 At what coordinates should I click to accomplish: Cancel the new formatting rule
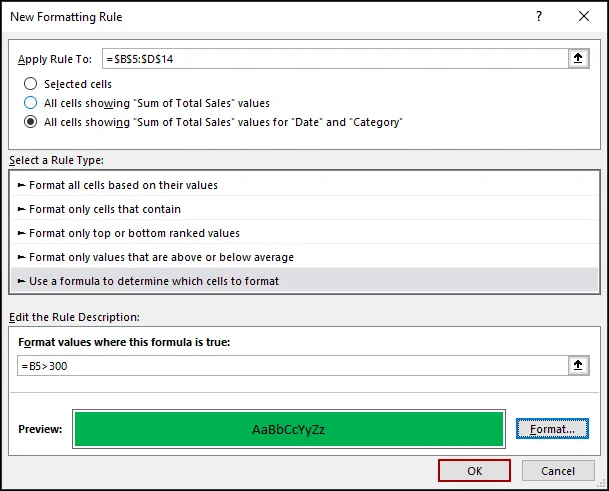558,471
